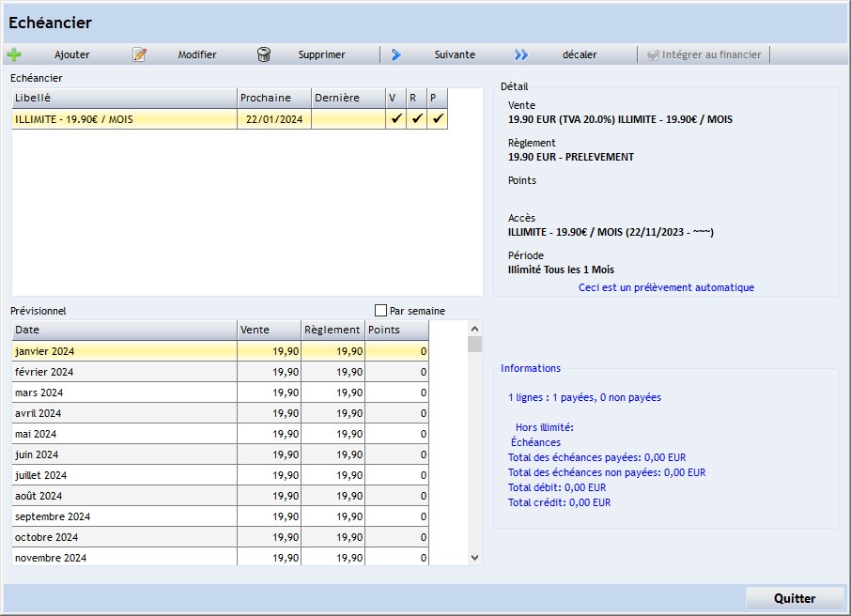851x616 pixels.
Task: Click the Supprimer trash can icon
Action: (264, 54)
